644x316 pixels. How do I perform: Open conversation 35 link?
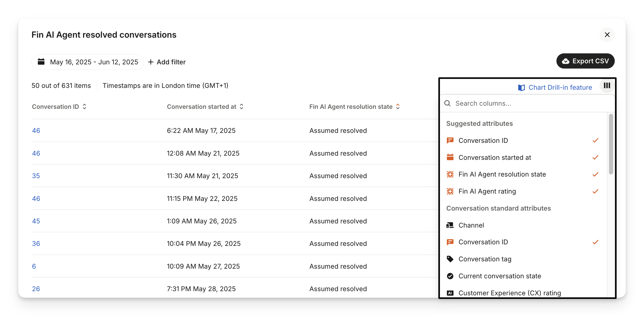tap(36, 176)
